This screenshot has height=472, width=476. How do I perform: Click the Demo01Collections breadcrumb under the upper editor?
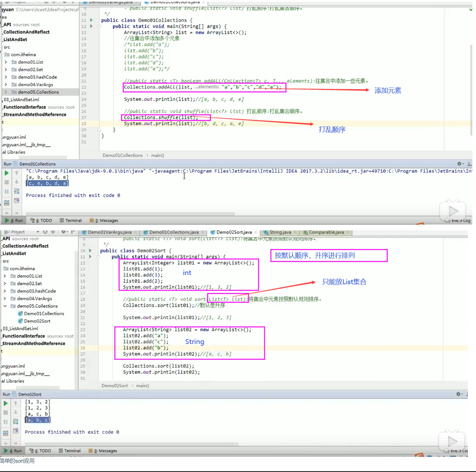(123, 155)
